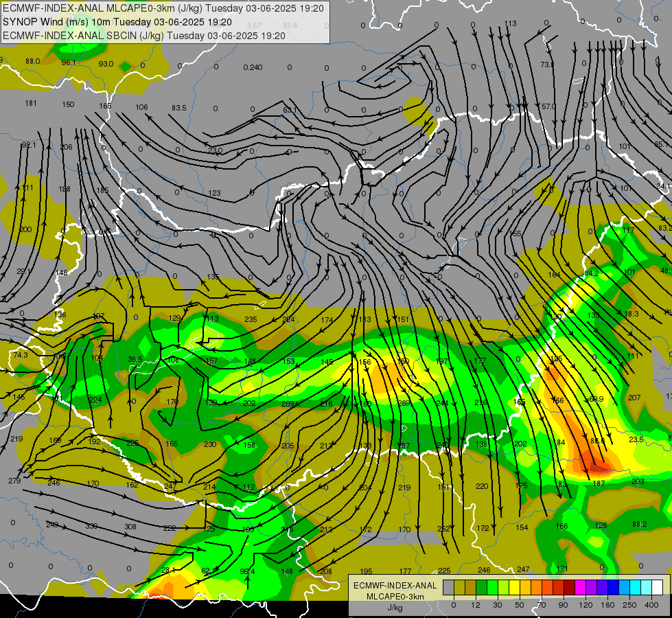Click the 279 value on the map
The width and height of the screenshot is (672, 618).
pos(14,481)
